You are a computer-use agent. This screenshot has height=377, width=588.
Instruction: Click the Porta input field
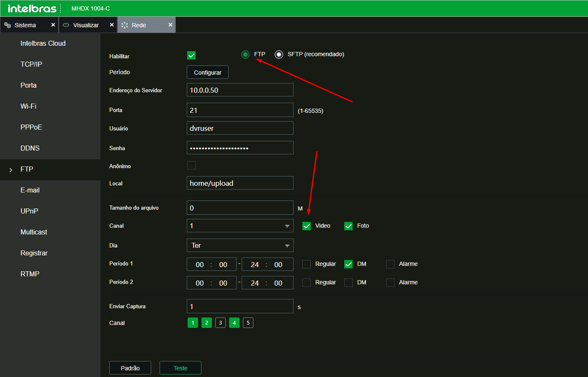point(240,110)
